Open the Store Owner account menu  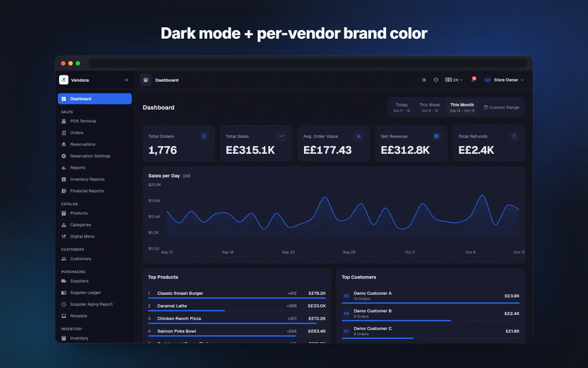[x=504, y=80]
